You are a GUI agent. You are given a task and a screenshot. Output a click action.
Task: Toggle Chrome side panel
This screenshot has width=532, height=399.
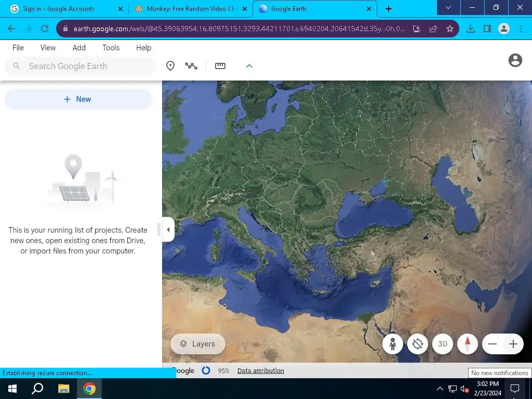point(487,29)
